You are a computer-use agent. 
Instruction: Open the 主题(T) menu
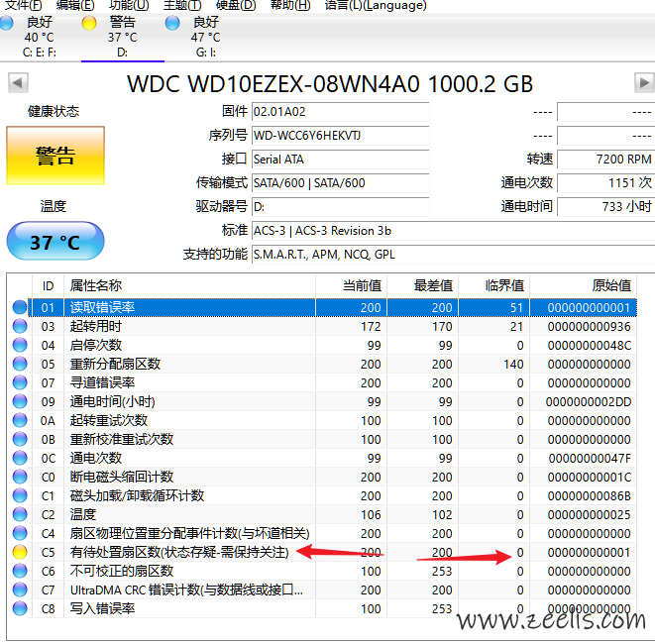pos(182,5)
